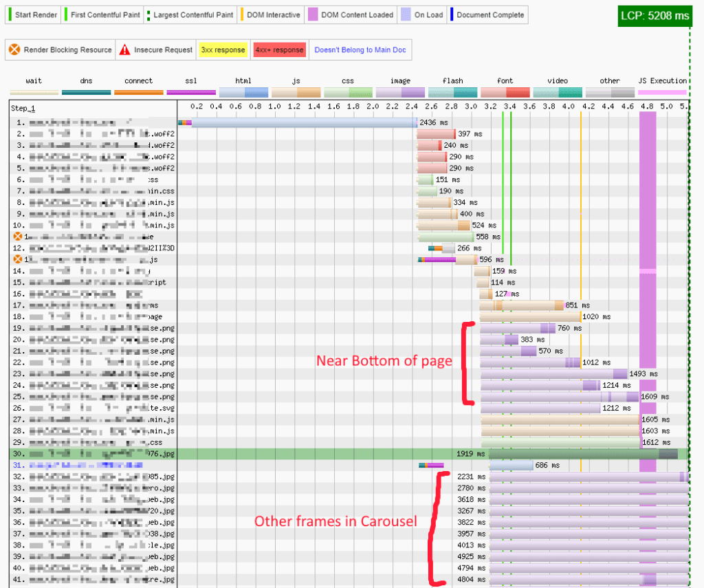Click the dark blue Document Complete legend marker
This screenshot has width=704, height=588.
coord(451,14)
